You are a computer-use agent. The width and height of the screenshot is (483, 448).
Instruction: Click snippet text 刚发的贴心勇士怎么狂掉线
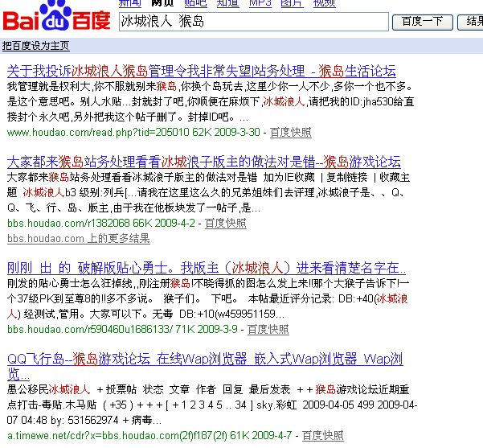(70, 283)
